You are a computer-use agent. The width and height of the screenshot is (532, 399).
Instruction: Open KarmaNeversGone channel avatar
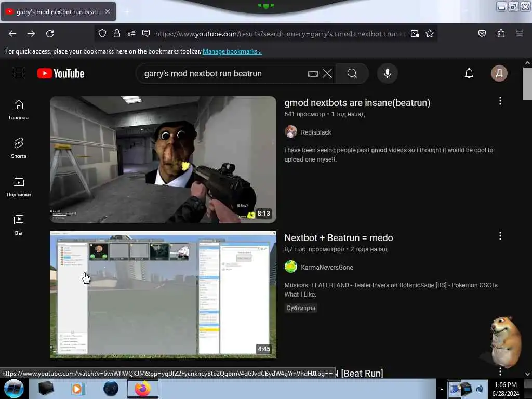[291, 267]
